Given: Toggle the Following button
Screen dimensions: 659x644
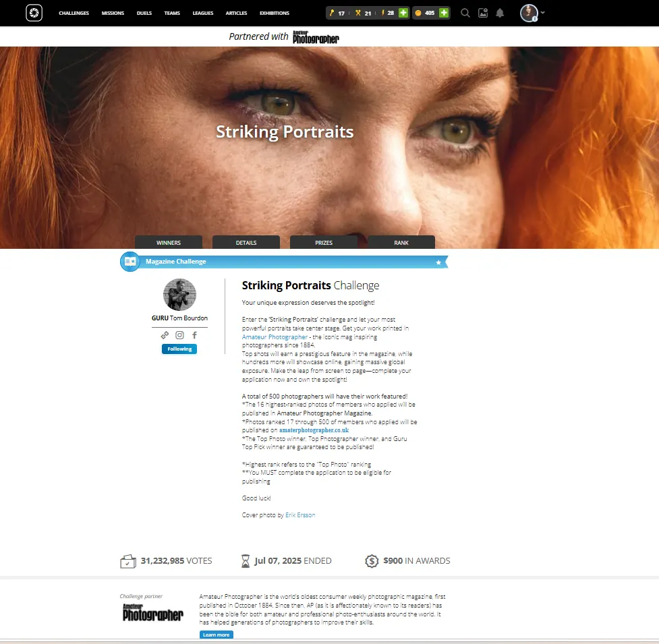Looking at the screenshot, I should pyautogui.click(x=179, y=349).
